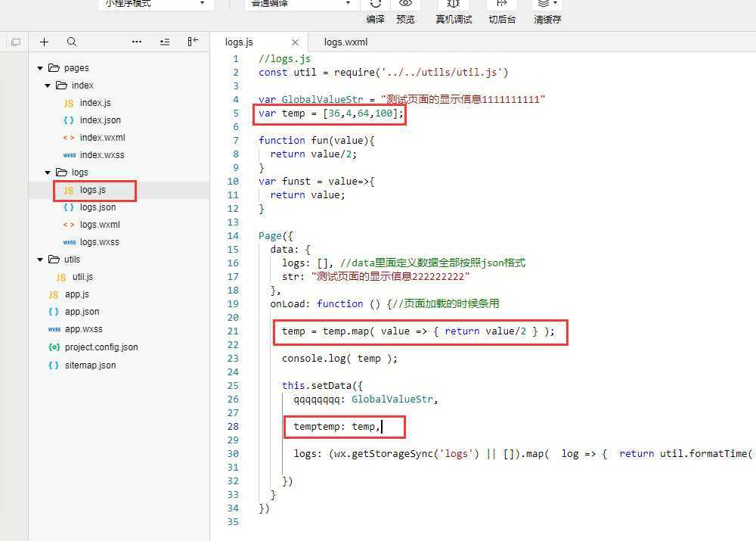Click the 清缓存 label
The image size is (756, 541).
click(x=547, y=20)
